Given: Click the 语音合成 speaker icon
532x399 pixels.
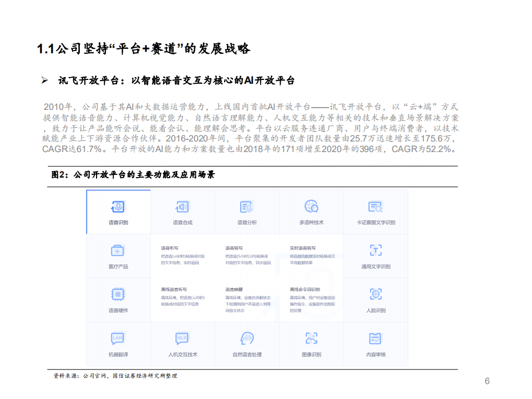Looking at the screenshot, I should pyautogui.click(x=183, y=206).
